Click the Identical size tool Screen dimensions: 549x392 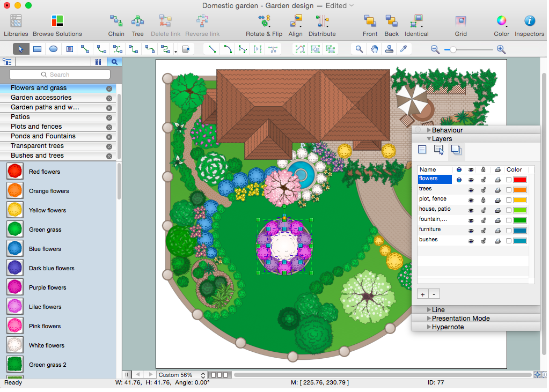pyautogui.click(x=416, y=26)
